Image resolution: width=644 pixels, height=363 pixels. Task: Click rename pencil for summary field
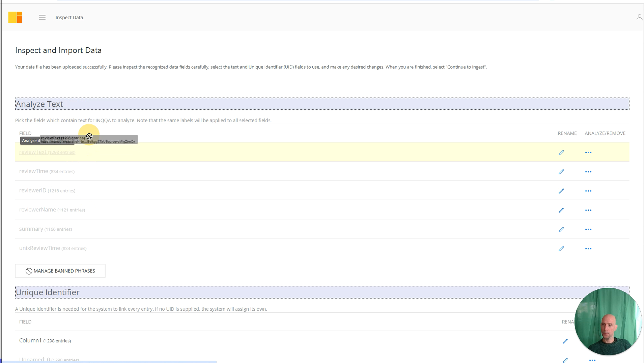[561, 230]
